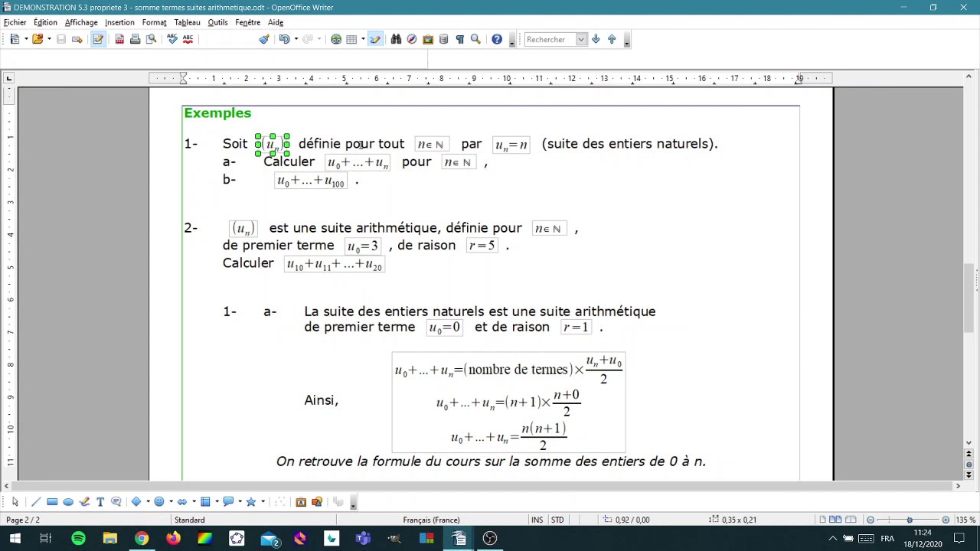The image size is (980, 551).
Task: Open OpenOffice Help question icon
Action: coord(497,39)
